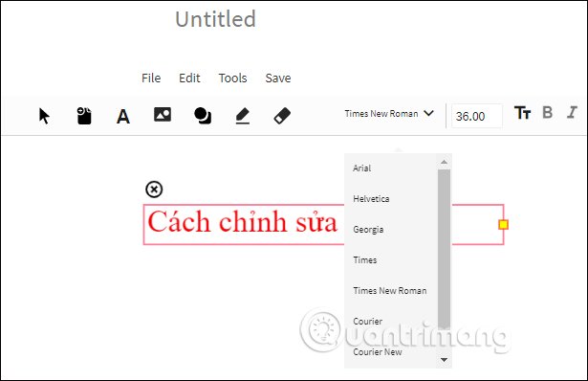Viewport: 588px width, 381px height.
Task: Open the Save menu
Action: (278, 78)
